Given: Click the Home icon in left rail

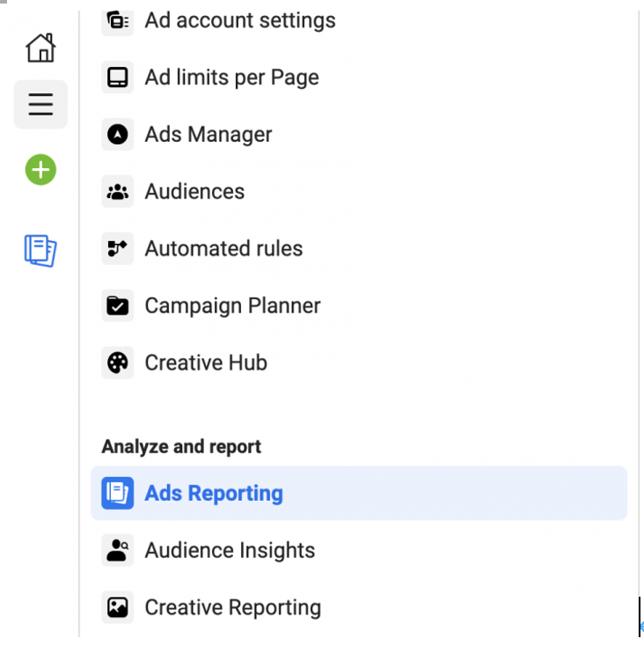Looking at the screenshot, I should 40,48.
